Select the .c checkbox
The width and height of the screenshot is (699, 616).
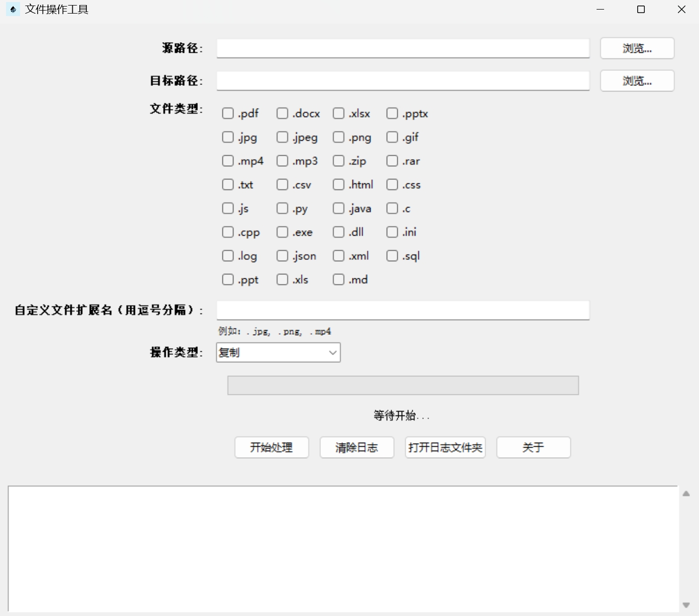point(392,208)
